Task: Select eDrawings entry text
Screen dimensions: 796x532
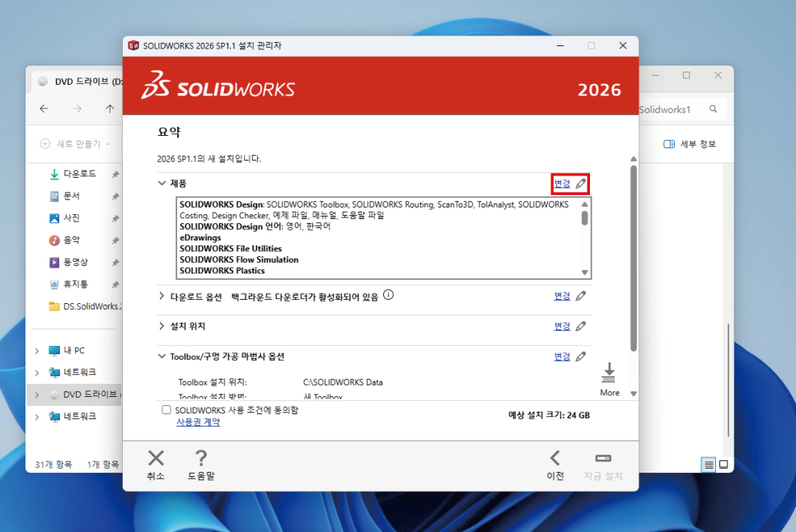Action: 200,238
